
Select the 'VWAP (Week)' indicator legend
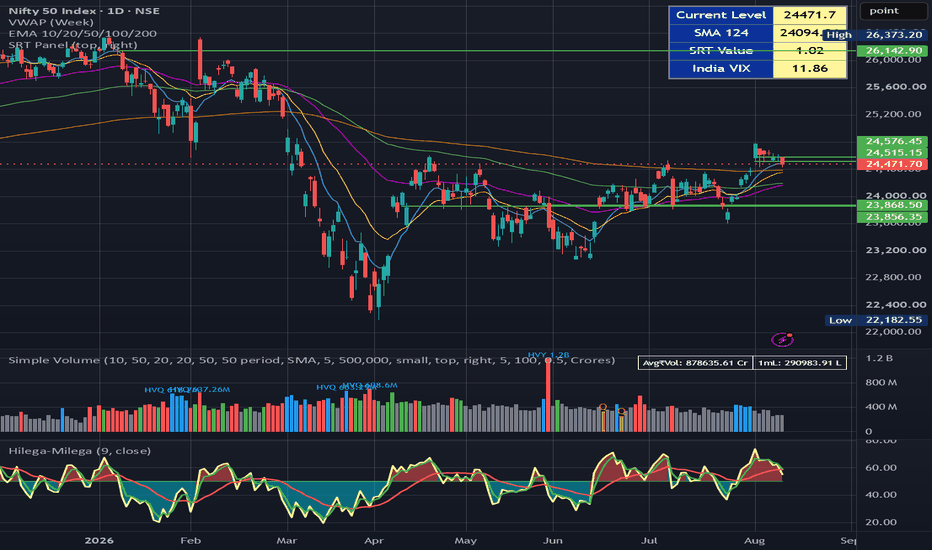pos(51,22)
